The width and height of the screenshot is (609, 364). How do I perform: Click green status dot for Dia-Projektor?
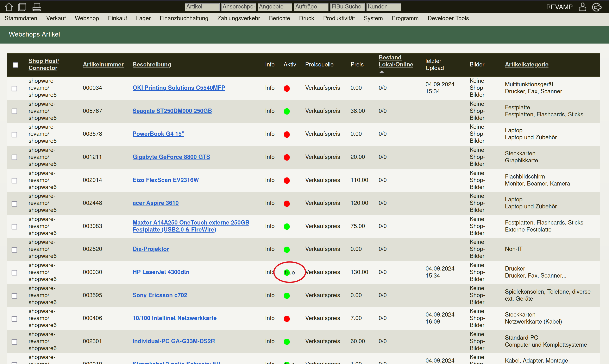click(x=287, y=249)
